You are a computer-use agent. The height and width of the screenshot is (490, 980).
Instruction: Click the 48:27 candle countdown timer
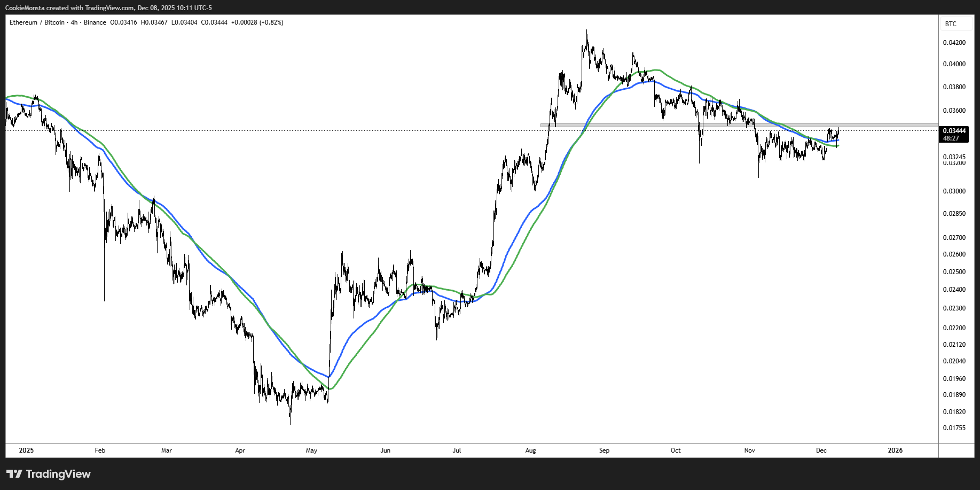951,138
